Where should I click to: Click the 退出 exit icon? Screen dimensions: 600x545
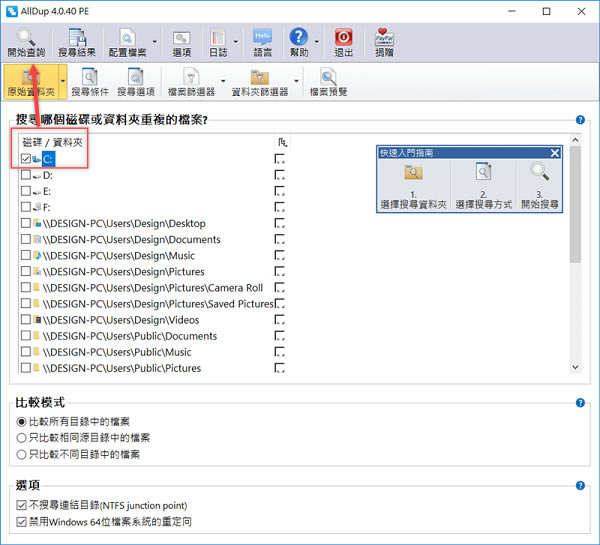[x=343, y=38]
